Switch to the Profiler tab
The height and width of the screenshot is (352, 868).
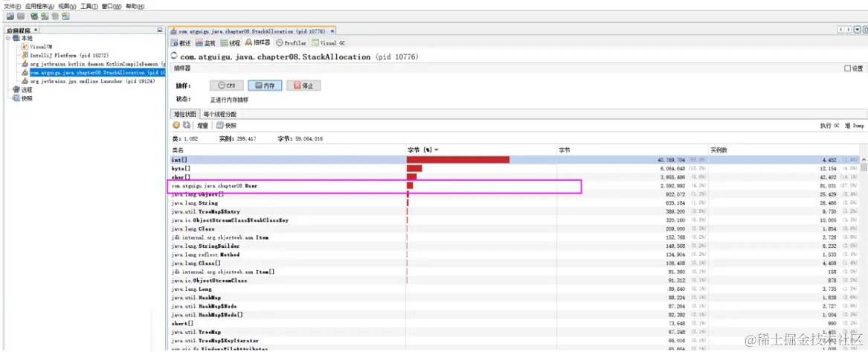coord(291,42)
